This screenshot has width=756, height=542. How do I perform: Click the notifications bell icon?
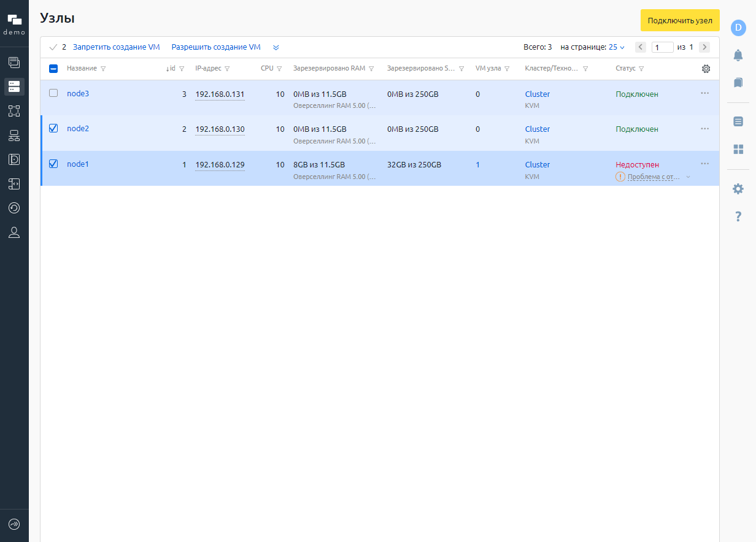tap(738, 55)
